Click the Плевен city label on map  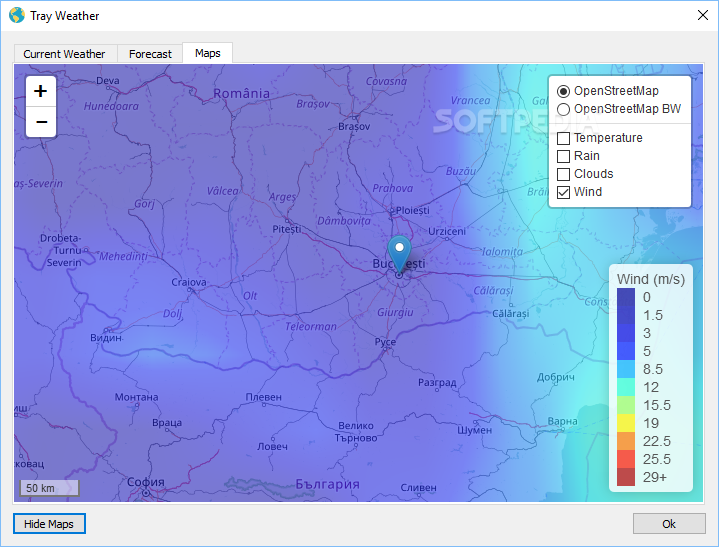tap(264, 397)
